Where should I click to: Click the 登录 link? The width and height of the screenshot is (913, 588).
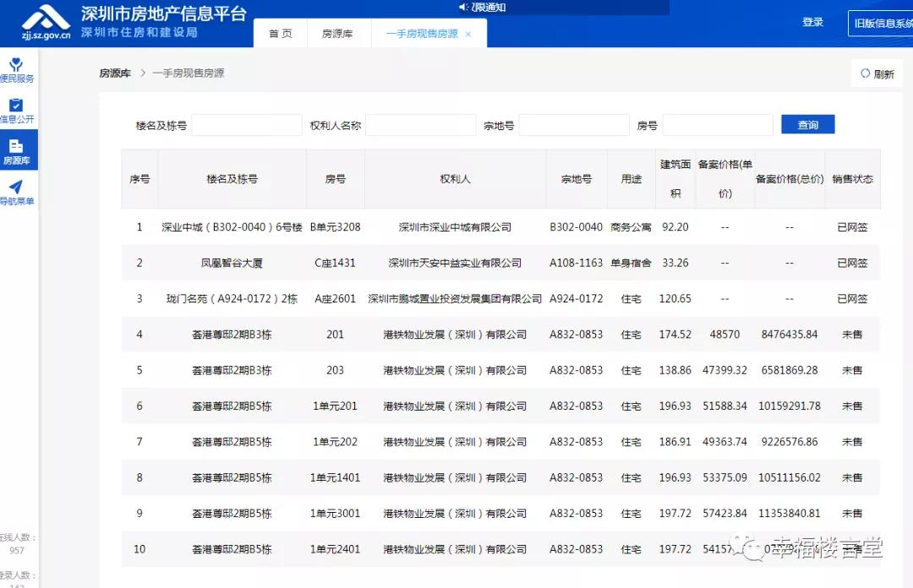(x=812, y=22)
